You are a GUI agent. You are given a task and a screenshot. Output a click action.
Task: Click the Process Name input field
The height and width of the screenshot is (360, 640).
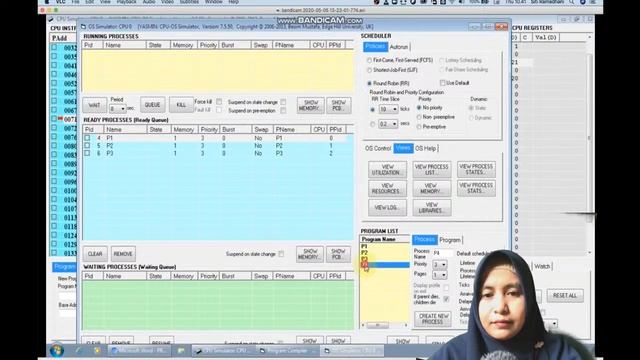tap(442, 253)
